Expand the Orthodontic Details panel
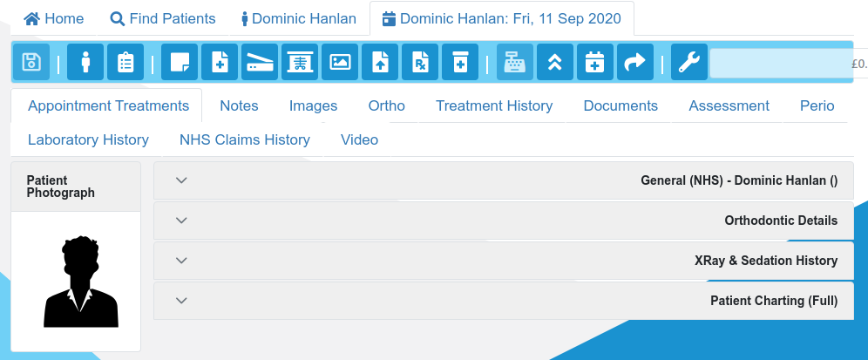Image resolution: width=868 pixels, height=360 pixels. [x=503, y=221]
